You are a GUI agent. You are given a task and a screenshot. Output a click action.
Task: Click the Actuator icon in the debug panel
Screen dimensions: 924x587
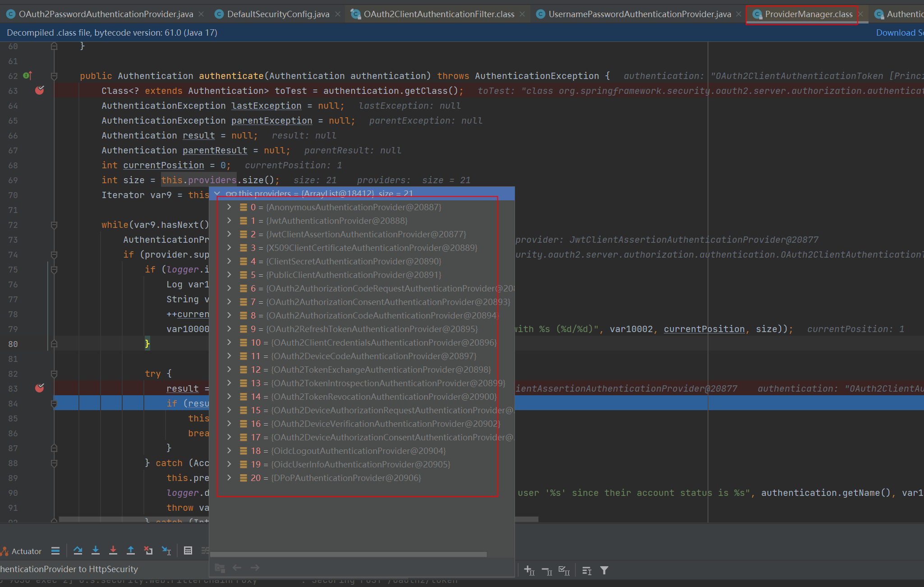click(x=5, y=550)
